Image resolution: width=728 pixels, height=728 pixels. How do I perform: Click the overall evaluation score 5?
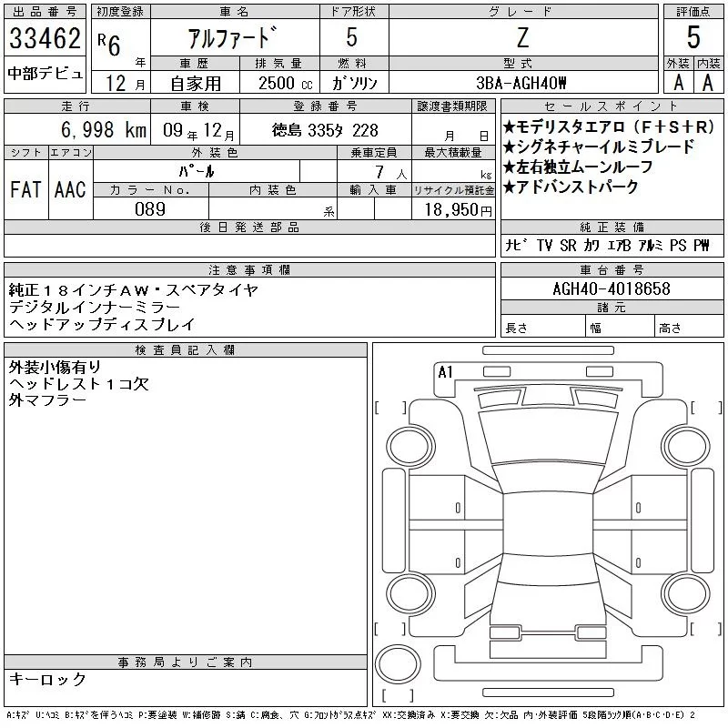[x=693, y=38]
